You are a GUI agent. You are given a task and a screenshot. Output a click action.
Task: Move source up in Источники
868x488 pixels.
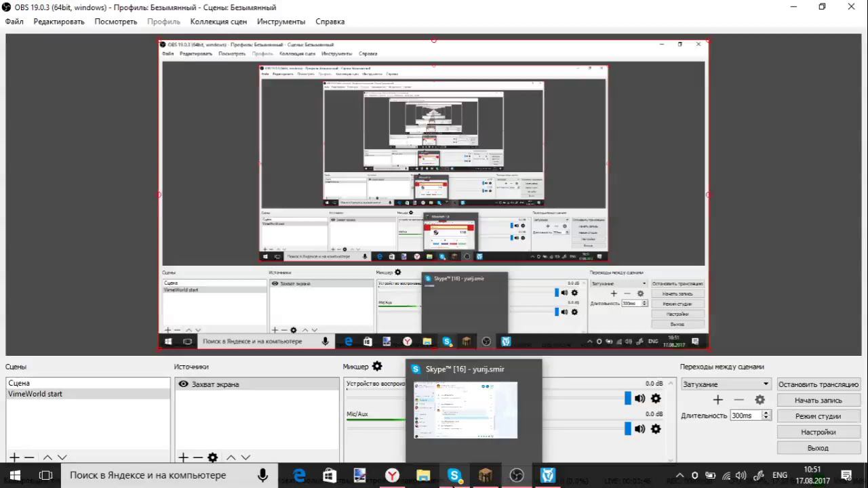pyautogui.click(x=231, y=457)
